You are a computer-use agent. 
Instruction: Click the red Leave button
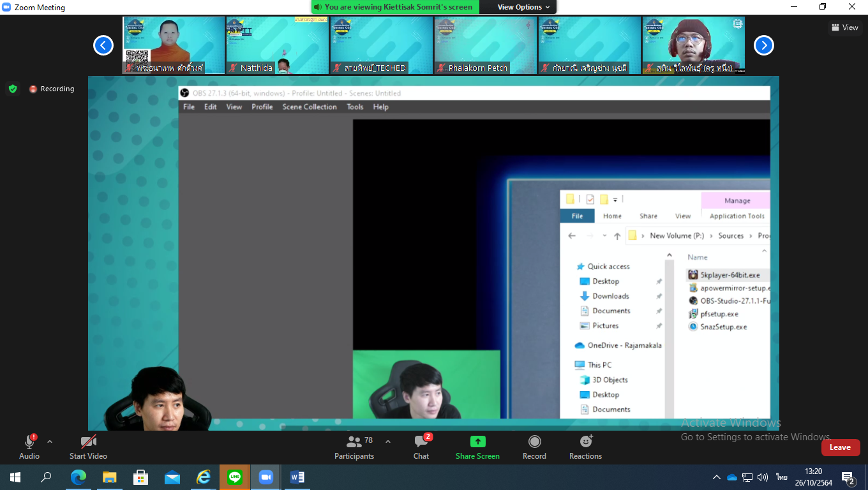point(840,447)
